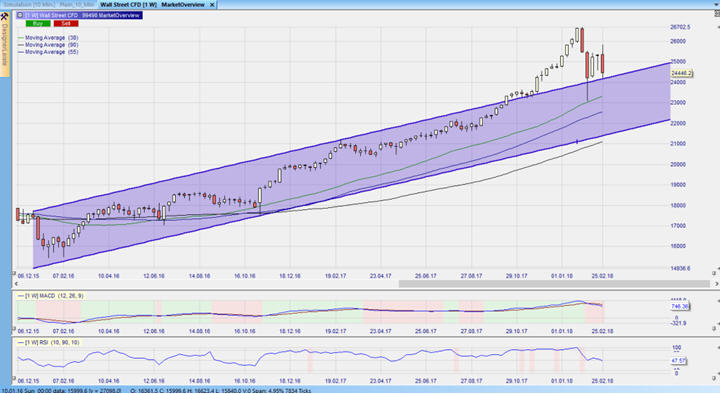Click the 19.02.17 date on main chart axis
Image resolution: width=722 pixels, height=394 pixels.
[336, 276]
